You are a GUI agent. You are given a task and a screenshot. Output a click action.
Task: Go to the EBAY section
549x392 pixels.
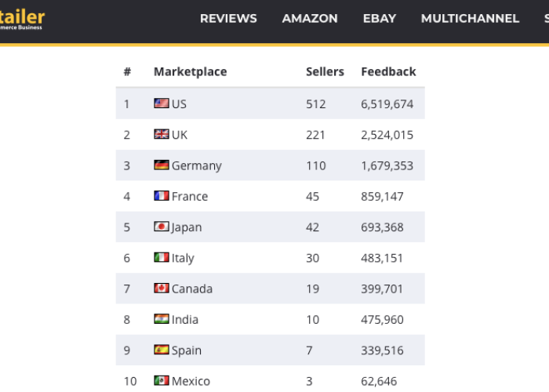380,19
